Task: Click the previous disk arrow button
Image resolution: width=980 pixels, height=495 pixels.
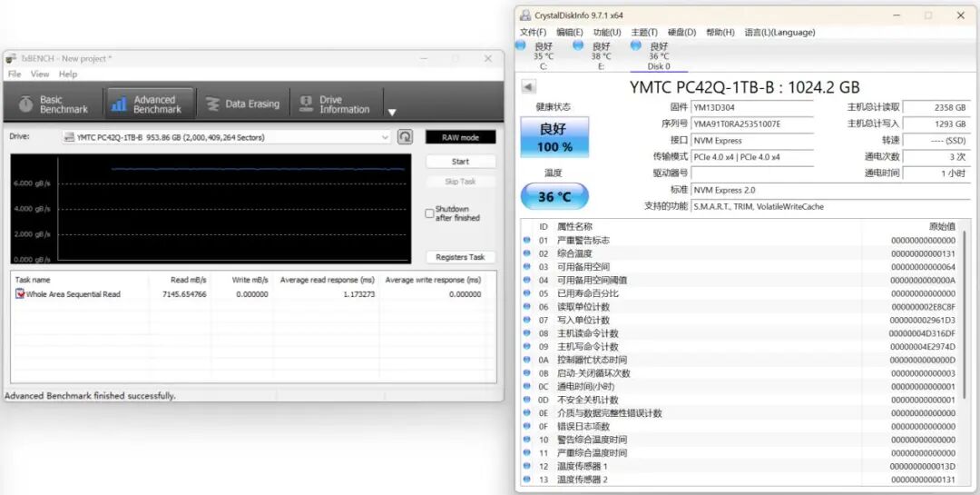Action: (528, 87)
